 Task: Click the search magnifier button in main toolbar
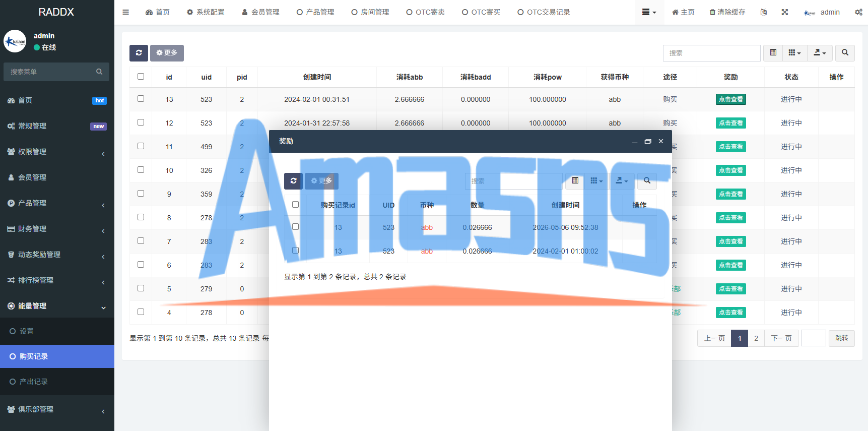(x=845, y=53)
